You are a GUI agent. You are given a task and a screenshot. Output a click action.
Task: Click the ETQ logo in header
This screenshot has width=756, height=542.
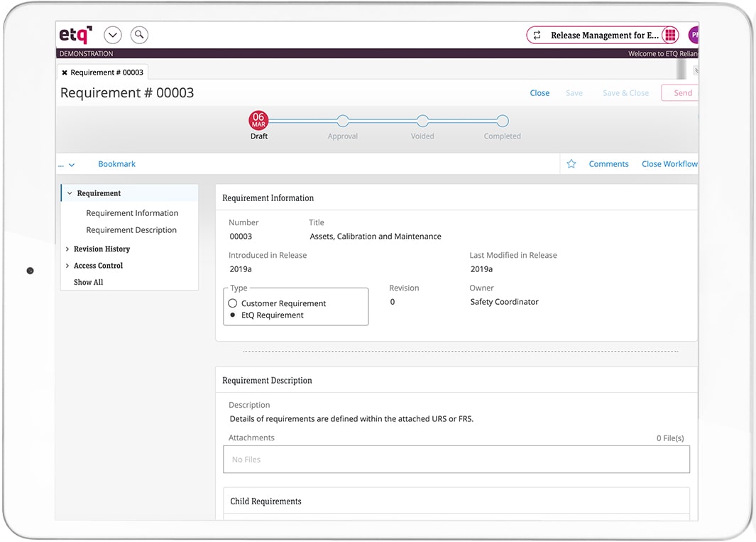pyautogui.click(x=75, y=35)
